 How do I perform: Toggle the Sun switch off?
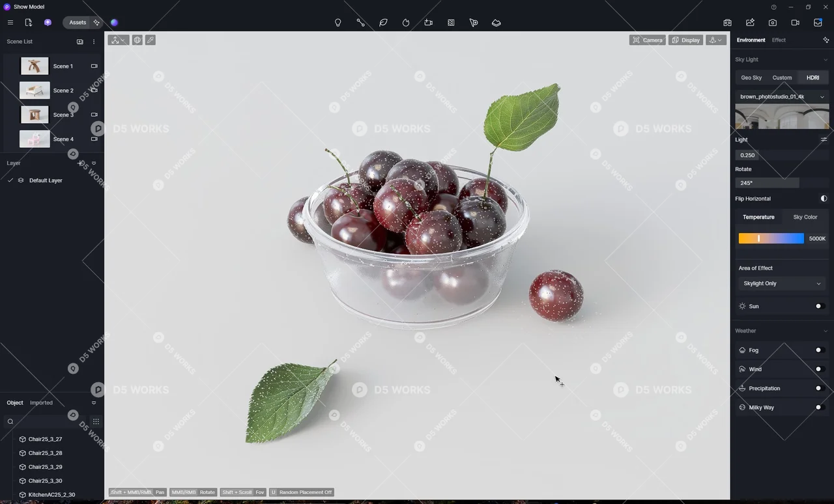819,306
